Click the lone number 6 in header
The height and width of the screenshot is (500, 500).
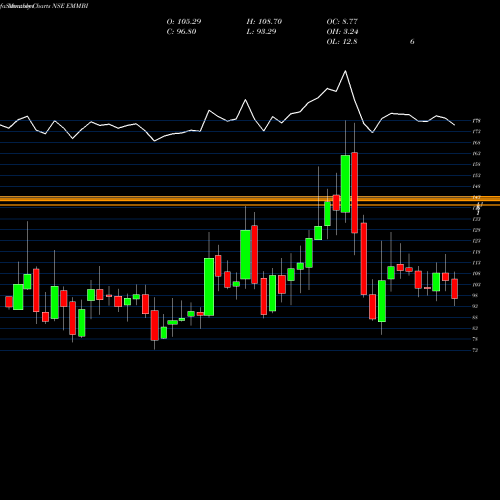point(412,42)
